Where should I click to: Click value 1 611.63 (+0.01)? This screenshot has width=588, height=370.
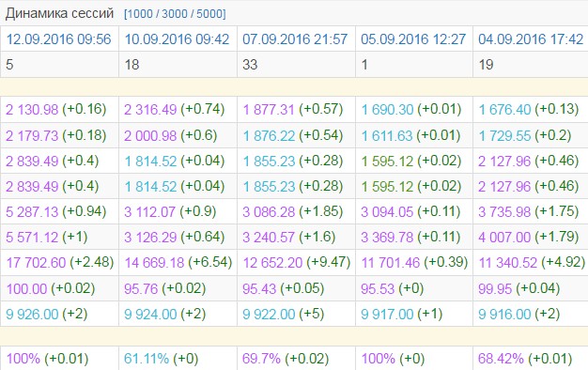(410, 135)
